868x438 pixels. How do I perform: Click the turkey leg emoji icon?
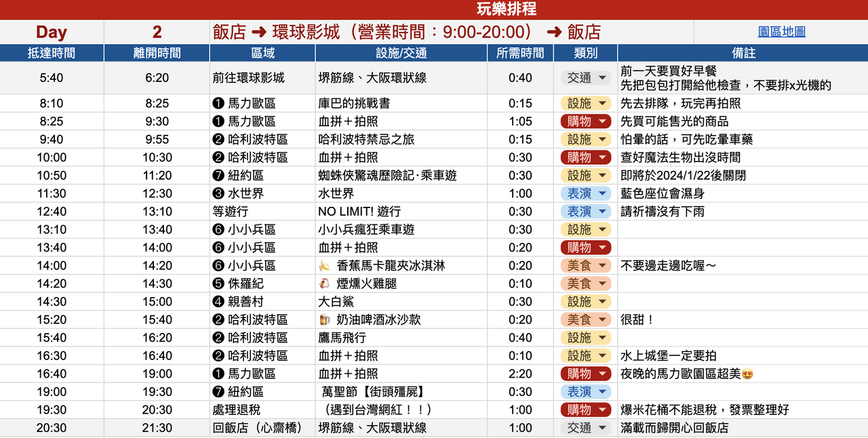pyautogui.click(x=324, y=283)
